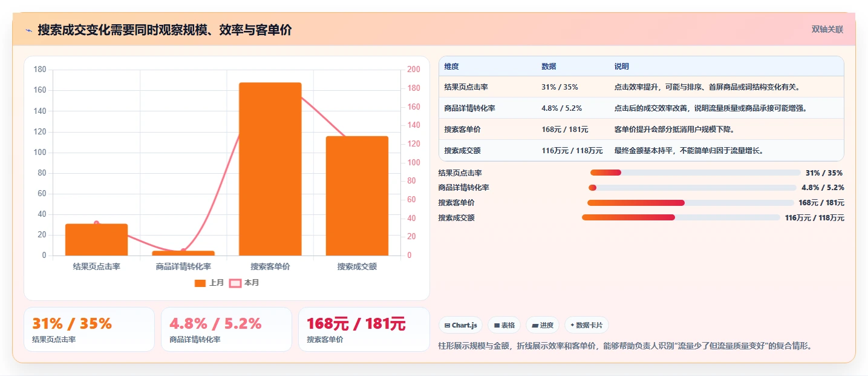Select the 数据卡片 tag pill

click(586, 325)
